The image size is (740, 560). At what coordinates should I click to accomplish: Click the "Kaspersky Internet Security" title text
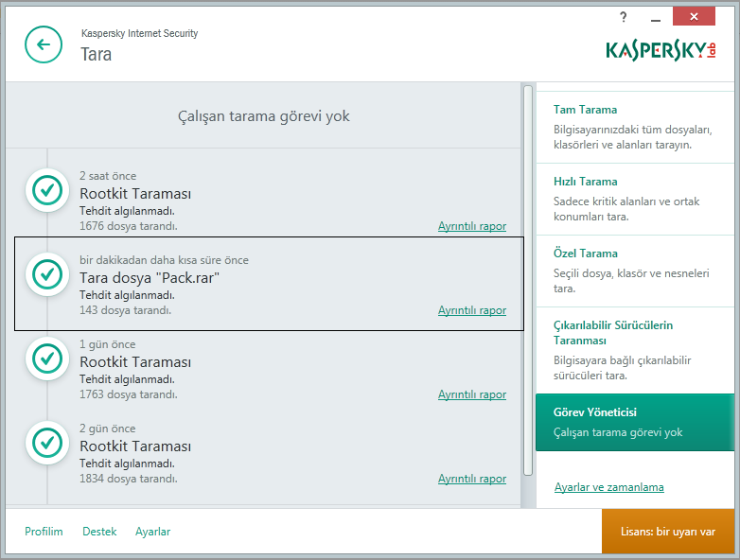(140, 33)
